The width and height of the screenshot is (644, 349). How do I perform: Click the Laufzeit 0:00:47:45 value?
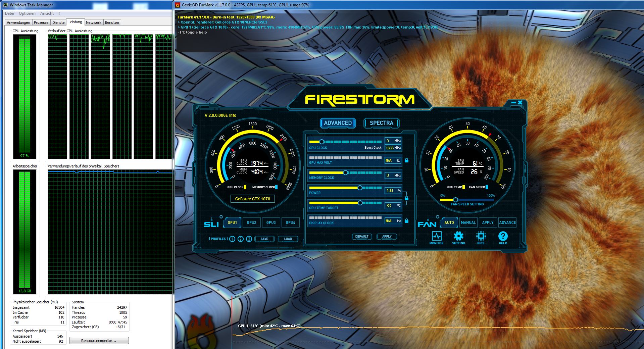tap(118, 322)
